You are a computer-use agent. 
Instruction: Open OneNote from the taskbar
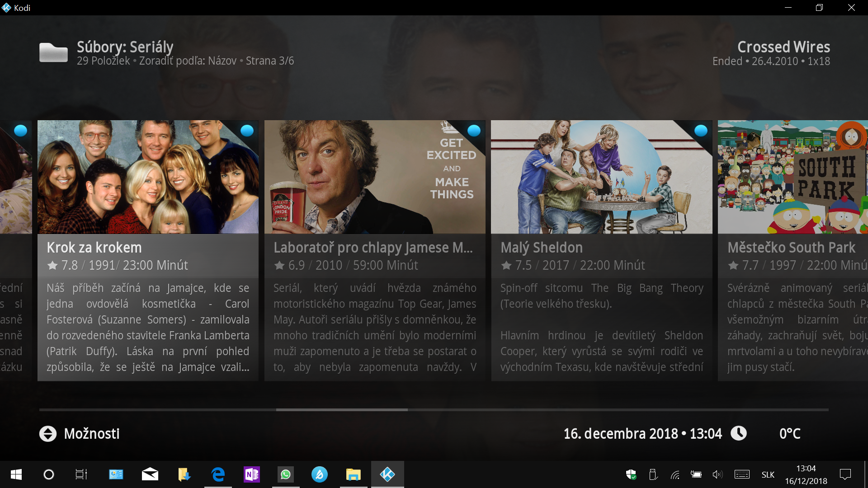(x=252, y=474)
